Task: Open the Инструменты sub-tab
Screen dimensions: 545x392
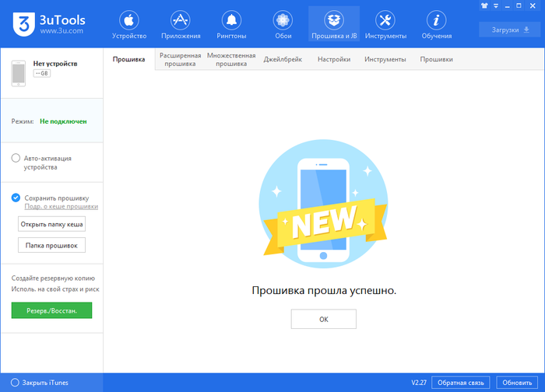Action: click(x=385, y=59)
